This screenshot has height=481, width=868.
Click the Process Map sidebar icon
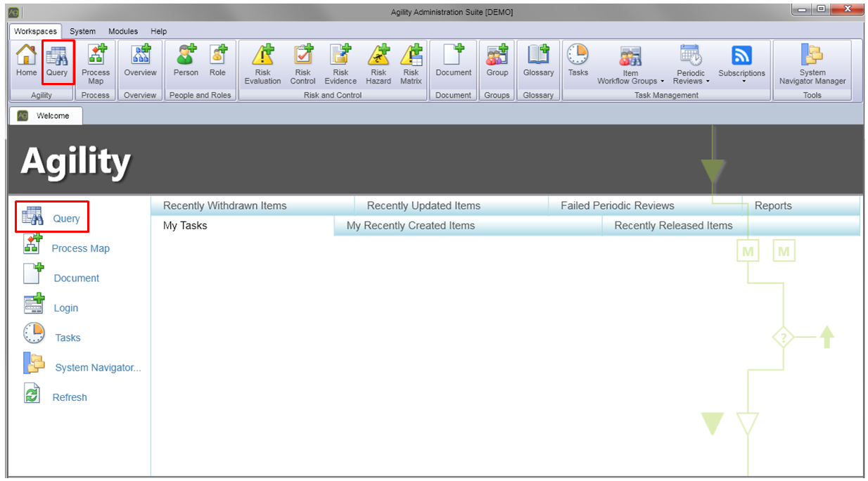(33, 245)
